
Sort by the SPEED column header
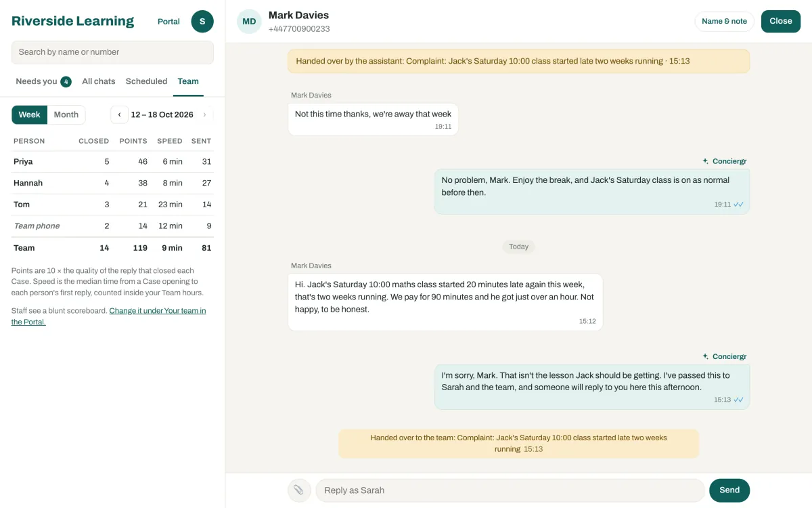[x=170, y=141]
